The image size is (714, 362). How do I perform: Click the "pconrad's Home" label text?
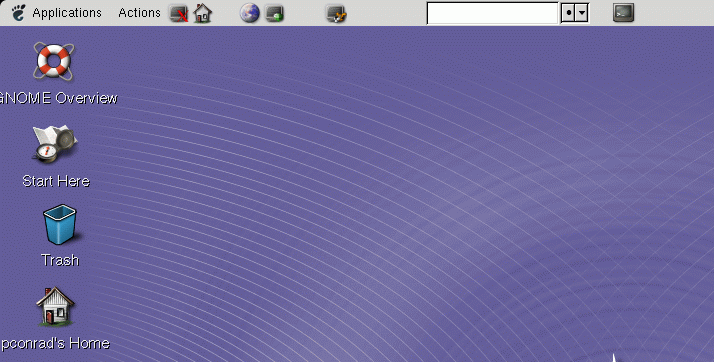(x=55, y=343)
